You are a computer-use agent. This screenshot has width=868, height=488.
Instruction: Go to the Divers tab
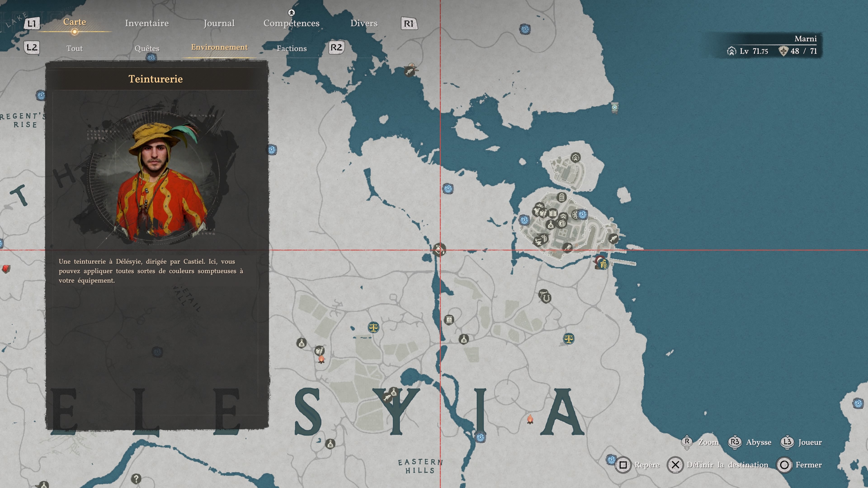[364, 23]
